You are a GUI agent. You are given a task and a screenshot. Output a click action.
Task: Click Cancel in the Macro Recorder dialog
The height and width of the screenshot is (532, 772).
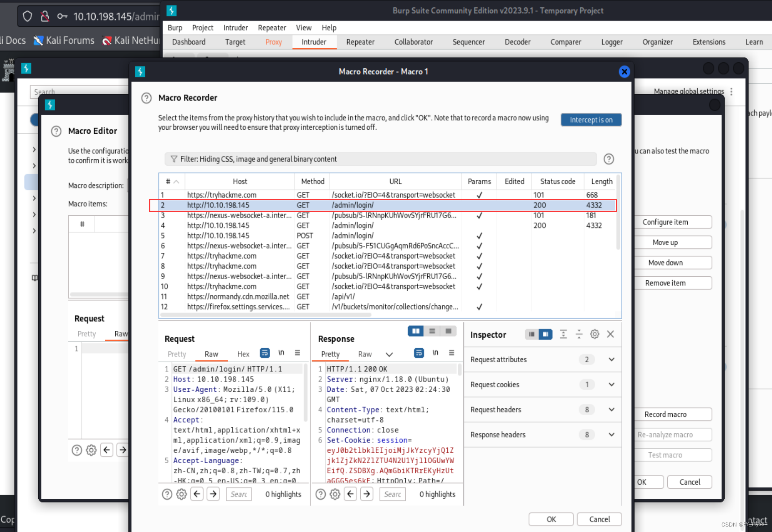pyautogui.click(x=599, y=519)
